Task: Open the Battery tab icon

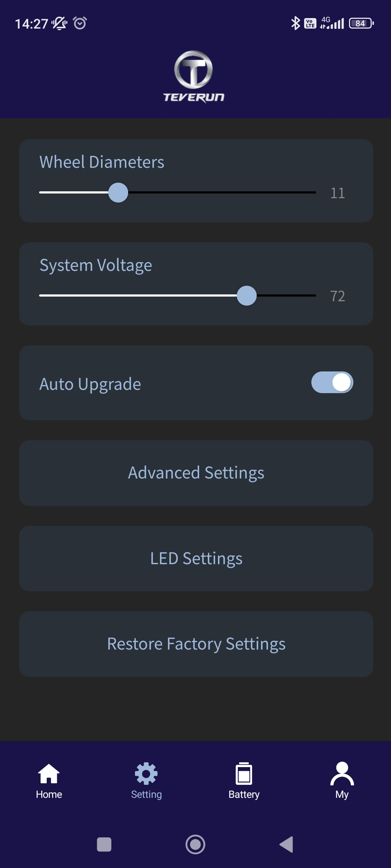Action: pyautogui.click(x=244, y=774)
